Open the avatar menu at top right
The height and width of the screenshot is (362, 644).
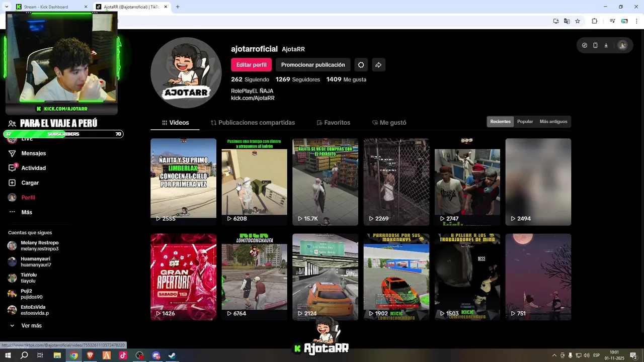pos(622,45)
